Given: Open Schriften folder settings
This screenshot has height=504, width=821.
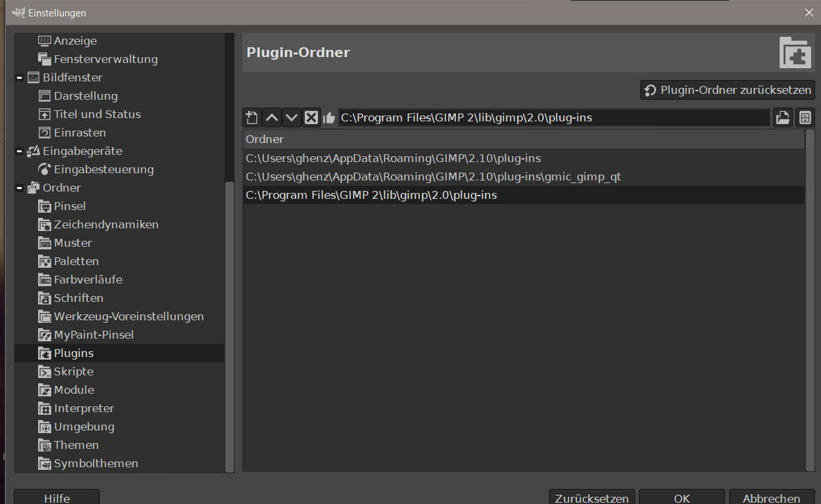Looking at the screenshot, I should click(78, 298).
